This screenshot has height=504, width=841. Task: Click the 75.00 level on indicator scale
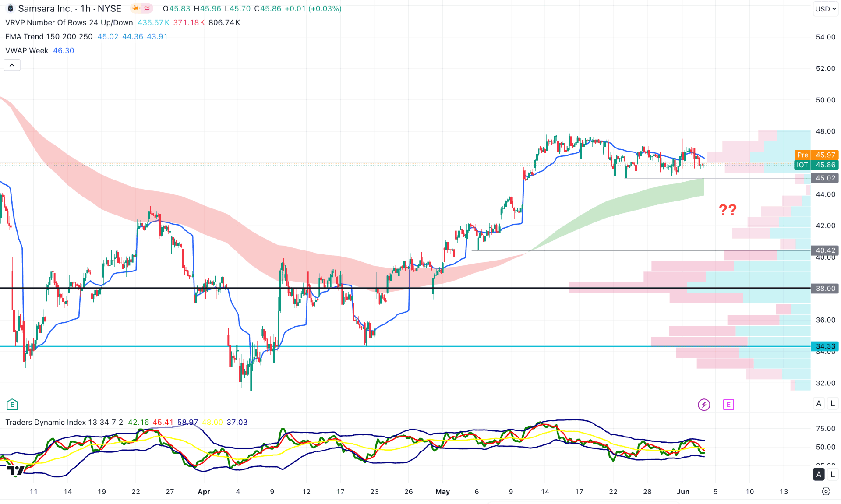pos(825,429)
